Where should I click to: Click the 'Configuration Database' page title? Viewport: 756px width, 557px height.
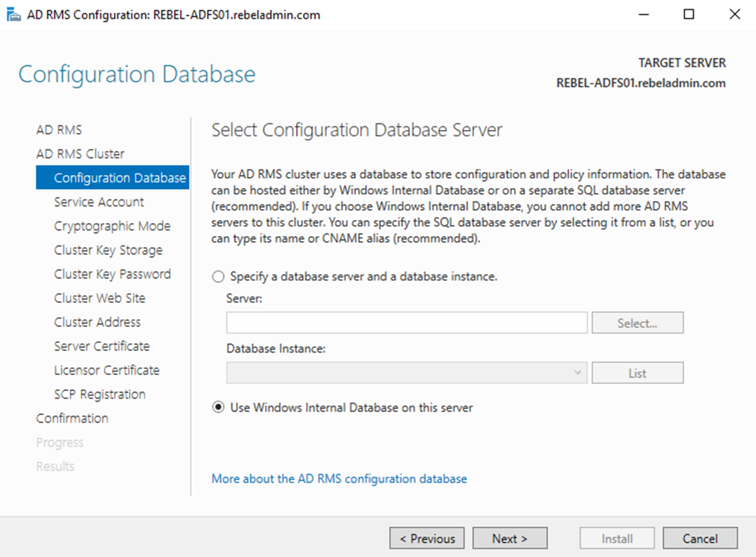(137, 74)
